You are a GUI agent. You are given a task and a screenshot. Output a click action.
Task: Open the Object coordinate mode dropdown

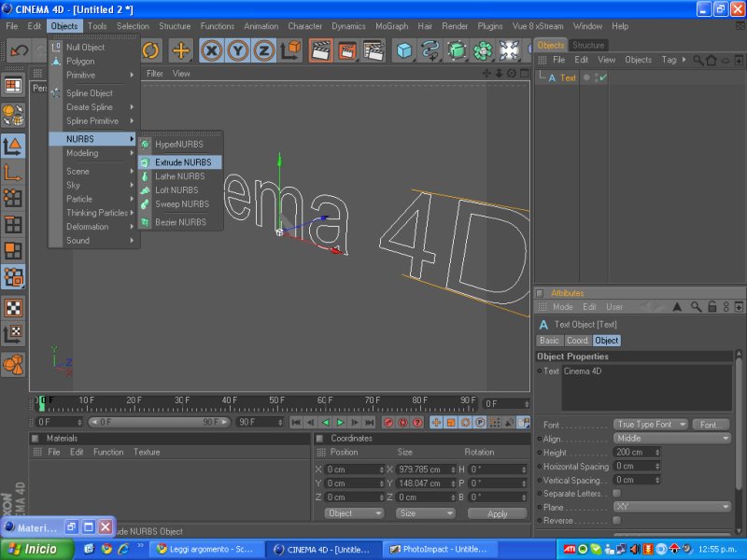point(354,513)
